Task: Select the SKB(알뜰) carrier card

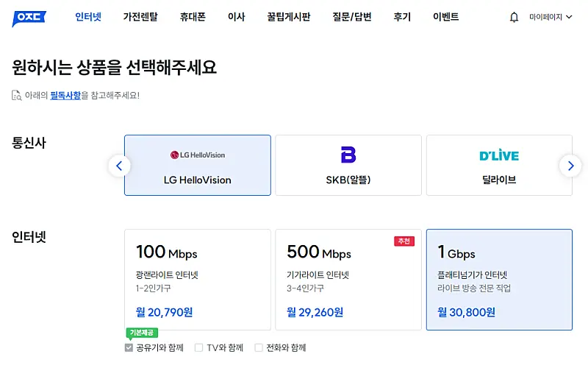Action: tap(348, 165)
